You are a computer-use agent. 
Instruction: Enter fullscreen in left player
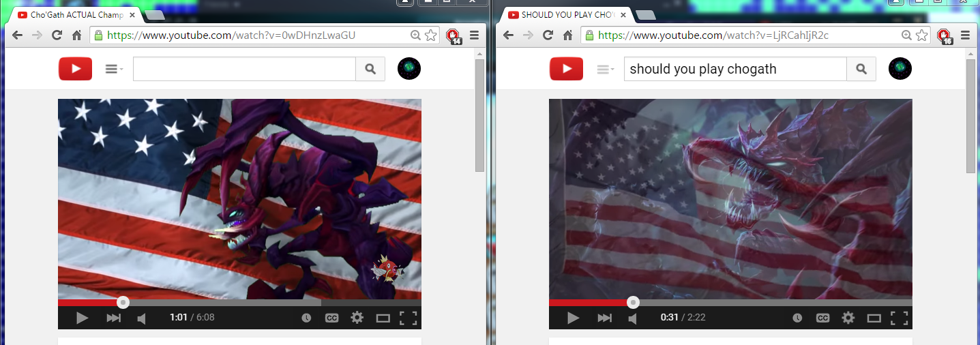click(x=408, y=318)
